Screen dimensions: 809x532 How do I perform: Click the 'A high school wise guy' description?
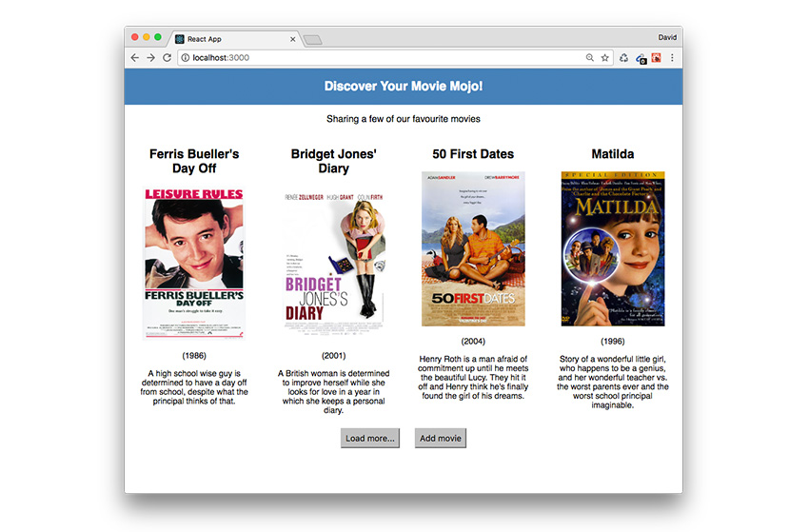[x=194, y=387]
